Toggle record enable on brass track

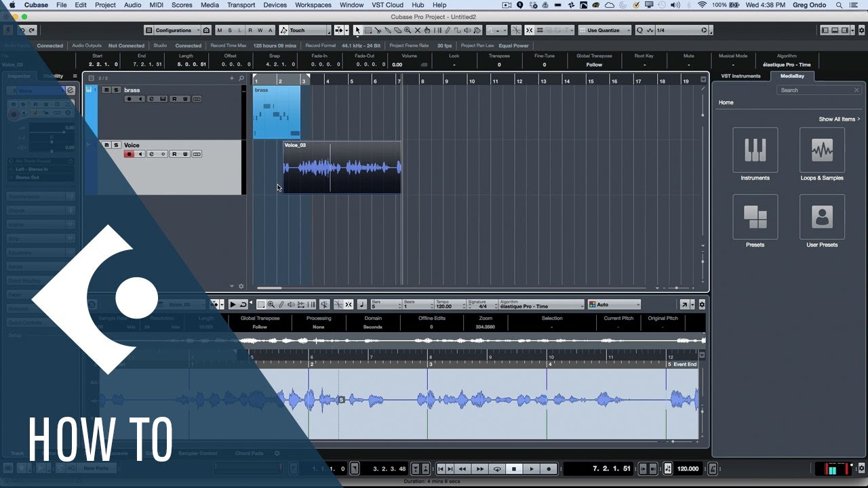point(129,99)
